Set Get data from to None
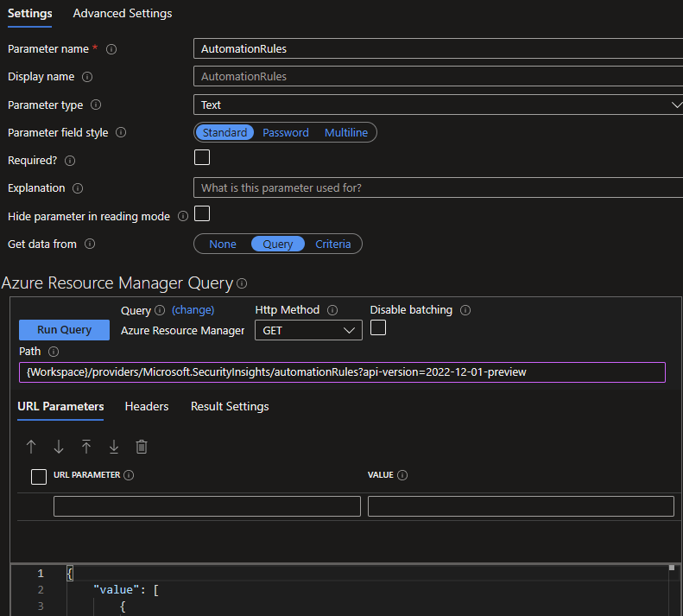Viewport: 683px width, 616px height. [x=223, y=244]
